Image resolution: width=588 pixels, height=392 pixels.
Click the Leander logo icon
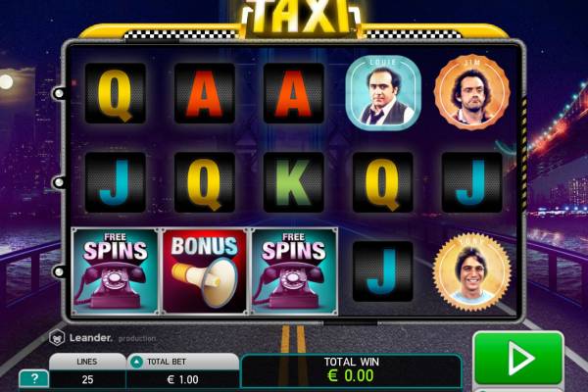(x=57, y=337)
